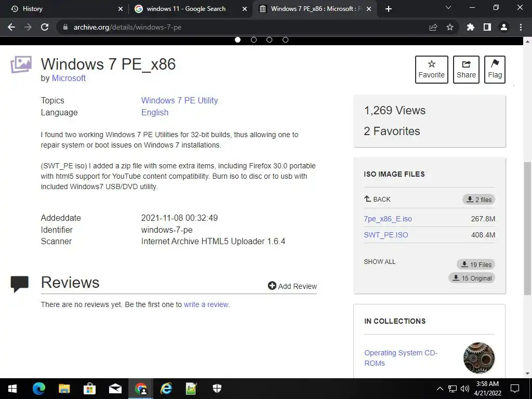Open the Chrome three-dot menu
This screenshot has height=399, width=532.
point(521,27)
